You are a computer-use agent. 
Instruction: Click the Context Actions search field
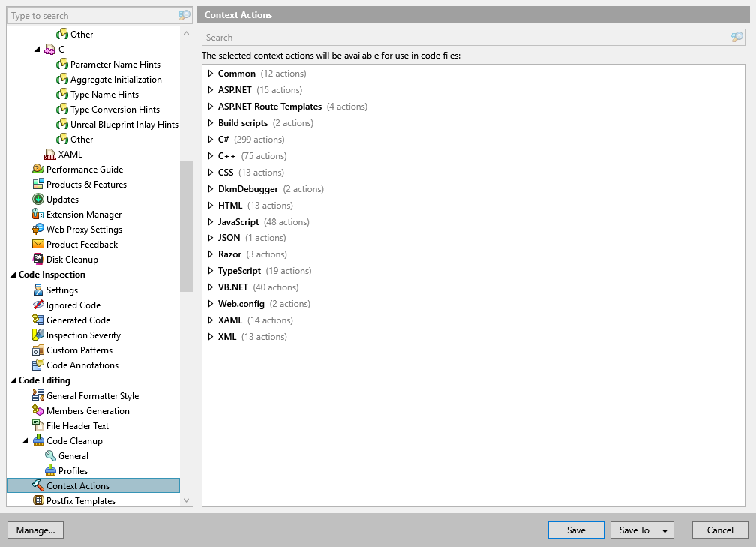point(450,37)
